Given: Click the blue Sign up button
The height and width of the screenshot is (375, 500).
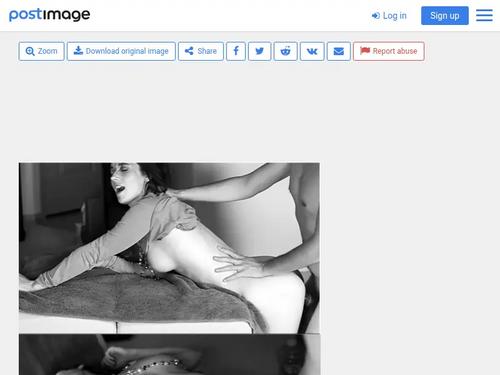Looking at the screenshot, I should click(445, 16).
